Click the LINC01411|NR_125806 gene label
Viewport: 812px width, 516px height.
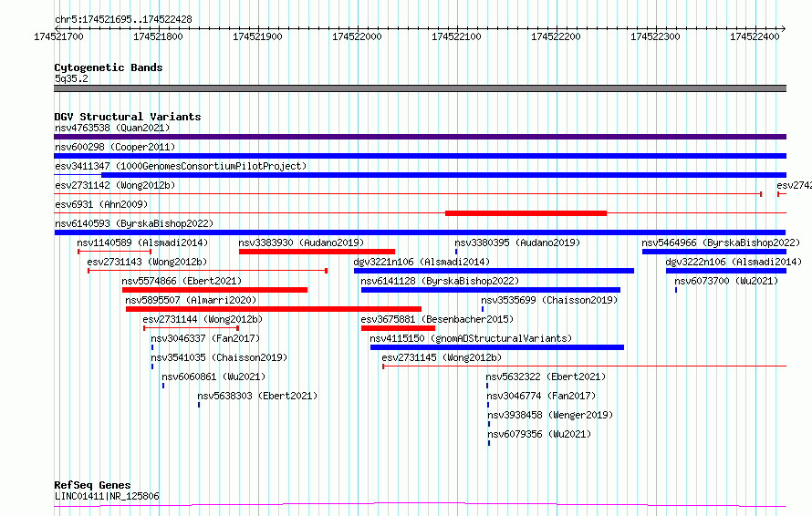pyautogui.click(x=107, y=496)
